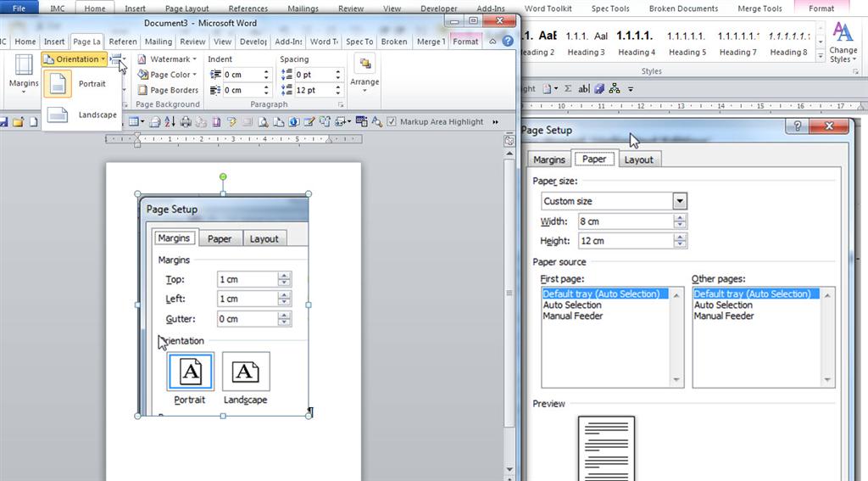Open the References tab in background Word window
Image resolution: width=868 pixels, height=481 pixels.
click(x=248, y=8)
